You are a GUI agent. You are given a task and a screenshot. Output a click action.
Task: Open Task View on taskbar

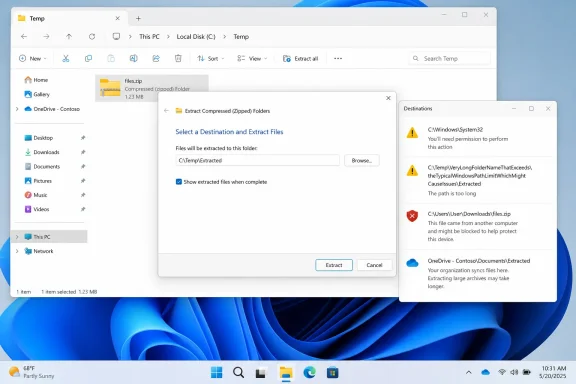pyautogui.click(x=261, y=373)
